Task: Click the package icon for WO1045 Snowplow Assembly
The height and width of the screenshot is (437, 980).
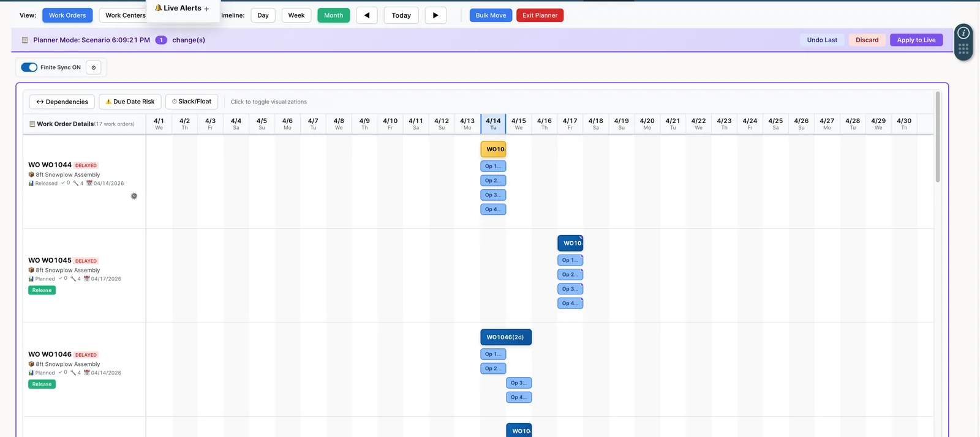Action: pos(31,270)
